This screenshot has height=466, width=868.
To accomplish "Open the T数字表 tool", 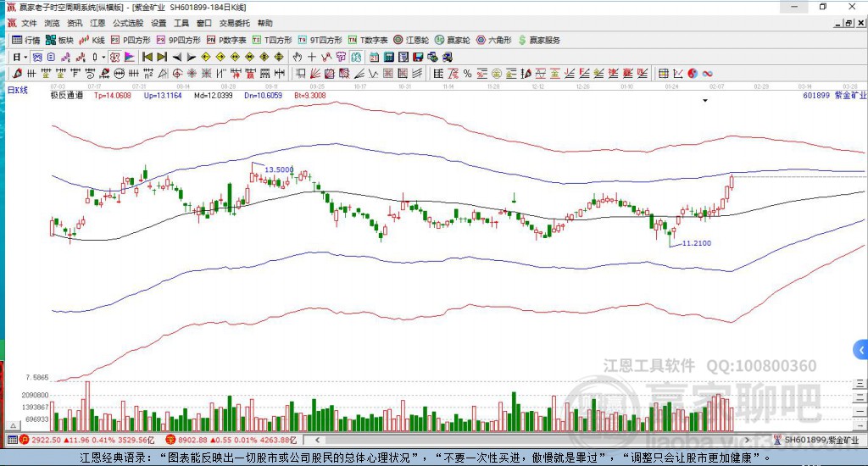I will pyautogui.click(x=368, y=40).
